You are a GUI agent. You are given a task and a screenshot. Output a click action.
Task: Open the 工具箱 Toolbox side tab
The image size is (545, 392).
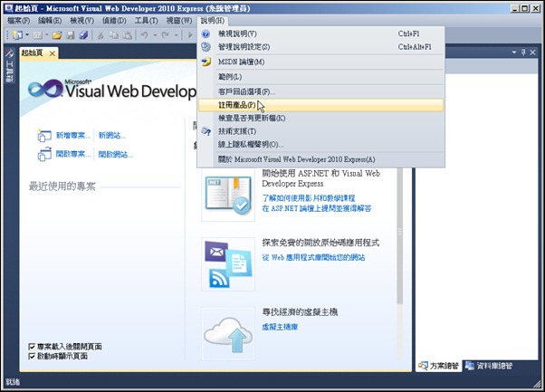coord(9,66)
